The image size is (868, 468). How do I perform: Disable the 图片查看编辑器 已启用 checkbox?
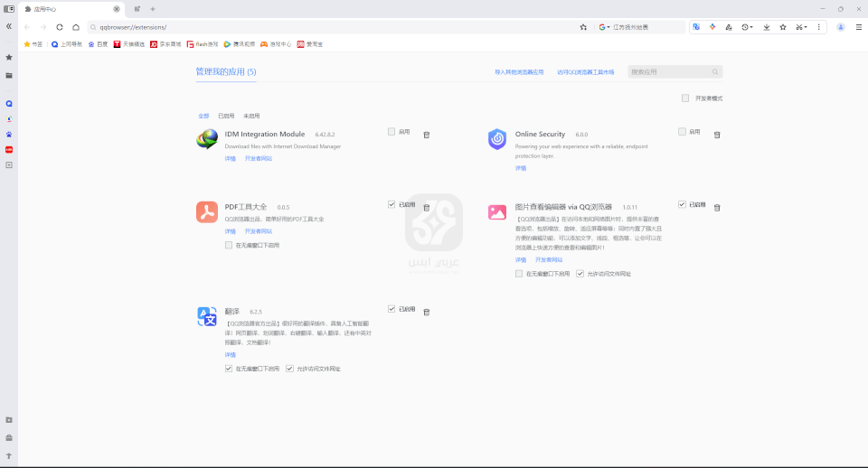click(x=682, y=204)
